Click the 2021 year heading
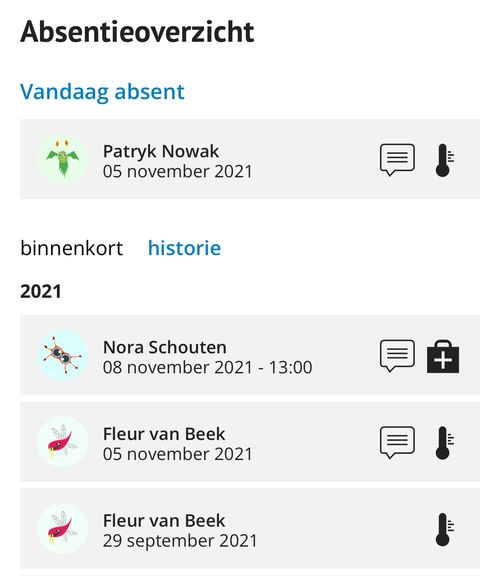500x576 pixels. point(41,292)
